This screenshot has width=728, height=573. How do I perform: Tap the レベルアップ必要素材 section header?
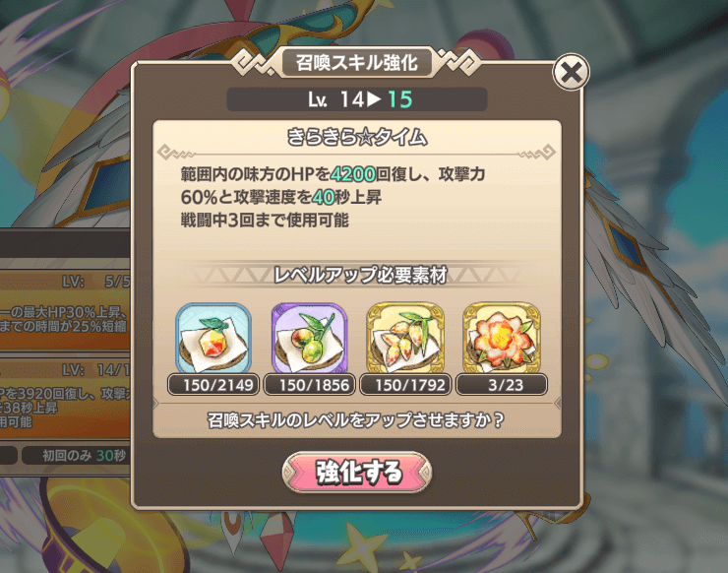(x=360, y=275)
